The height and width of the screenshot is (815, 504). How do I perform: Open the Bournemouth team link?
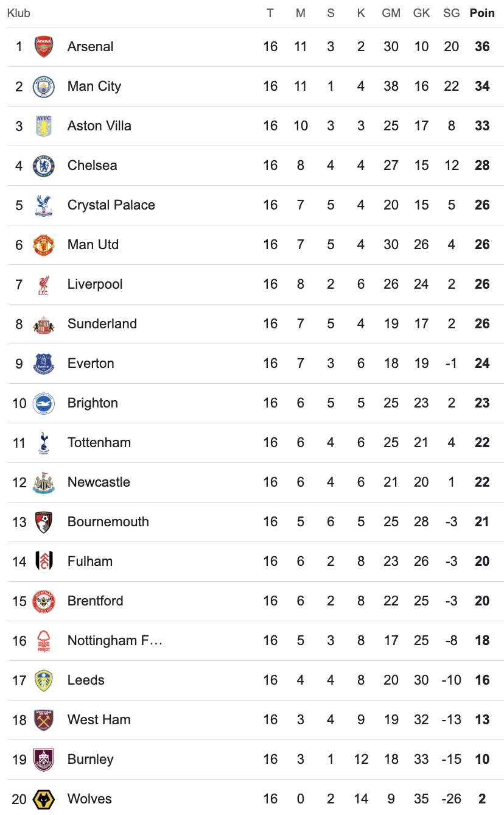pyautogui.click(x=108, y=522)
